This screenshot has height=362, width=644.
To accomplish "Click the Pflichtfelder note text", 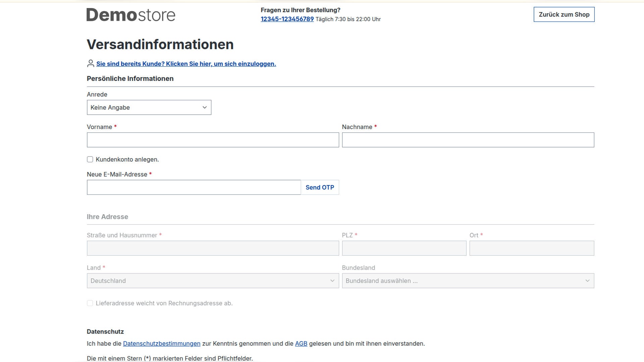I will pyautogui.click(x=170, y=358).
